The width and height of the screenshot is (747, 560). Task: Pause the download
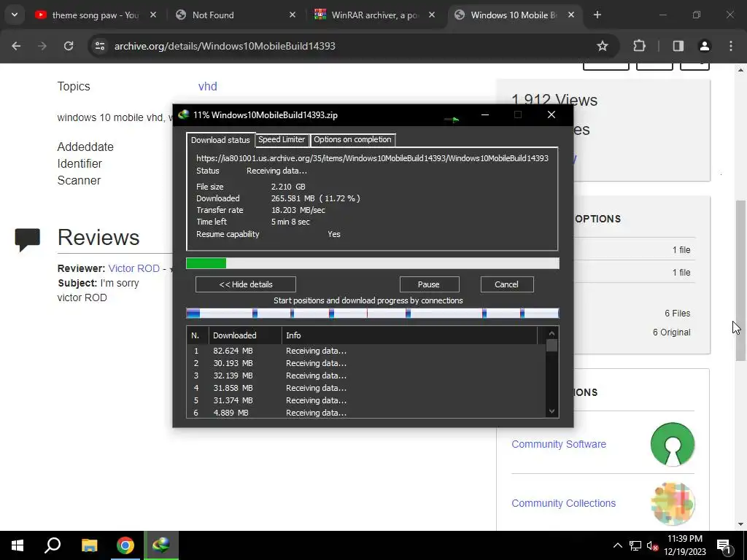pos(429,284)
